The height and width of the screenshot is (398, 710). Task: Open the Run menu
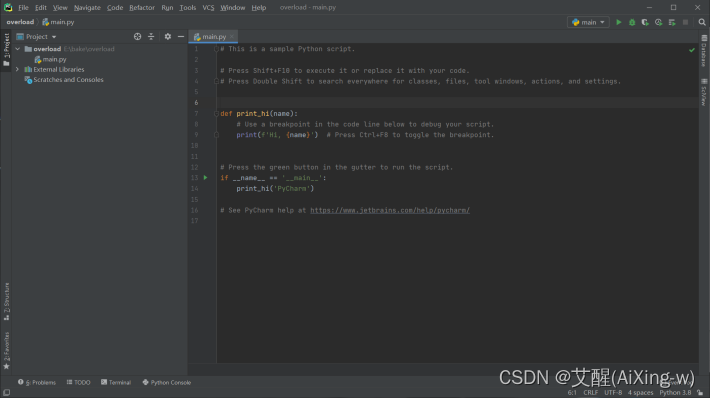point(167,8)
